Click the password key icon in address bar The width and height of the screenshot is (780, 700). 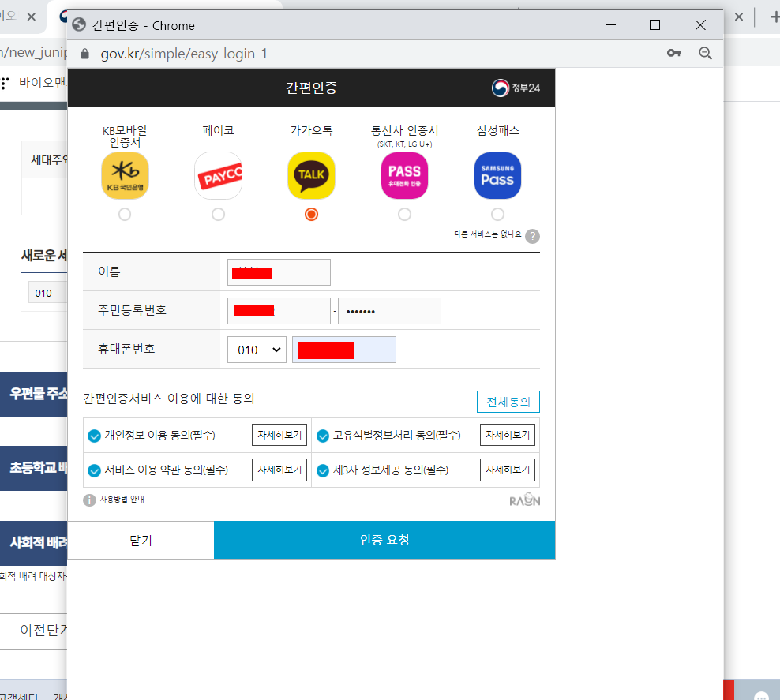pyautogui.click(x=673, y=53)
